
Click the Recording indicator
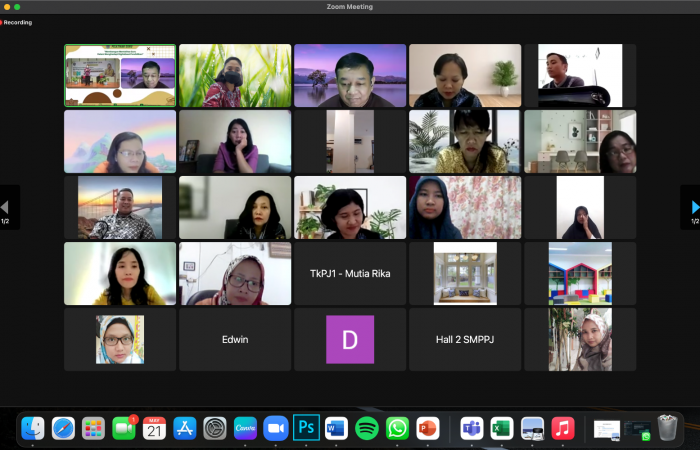click(17, 22)
